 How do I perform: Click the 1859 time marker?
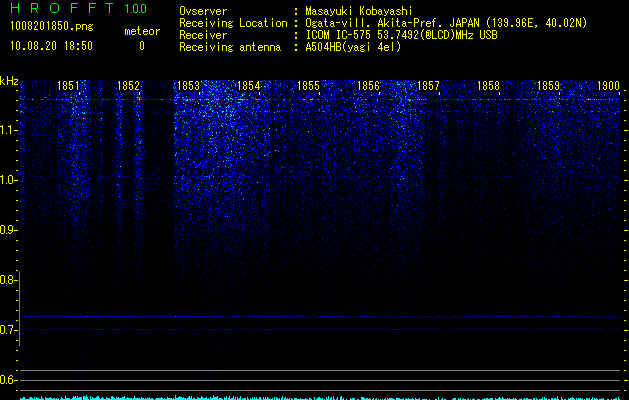coord(548,86)
